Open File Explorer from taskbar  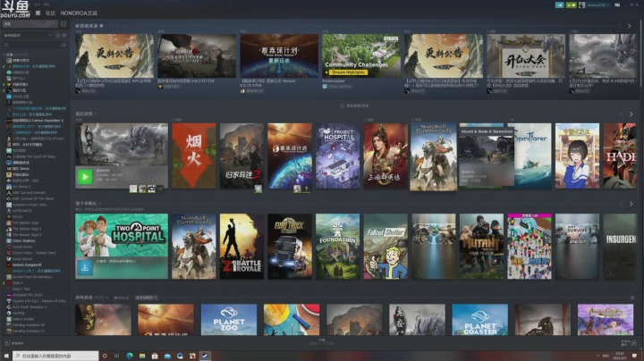coord(142,356)
